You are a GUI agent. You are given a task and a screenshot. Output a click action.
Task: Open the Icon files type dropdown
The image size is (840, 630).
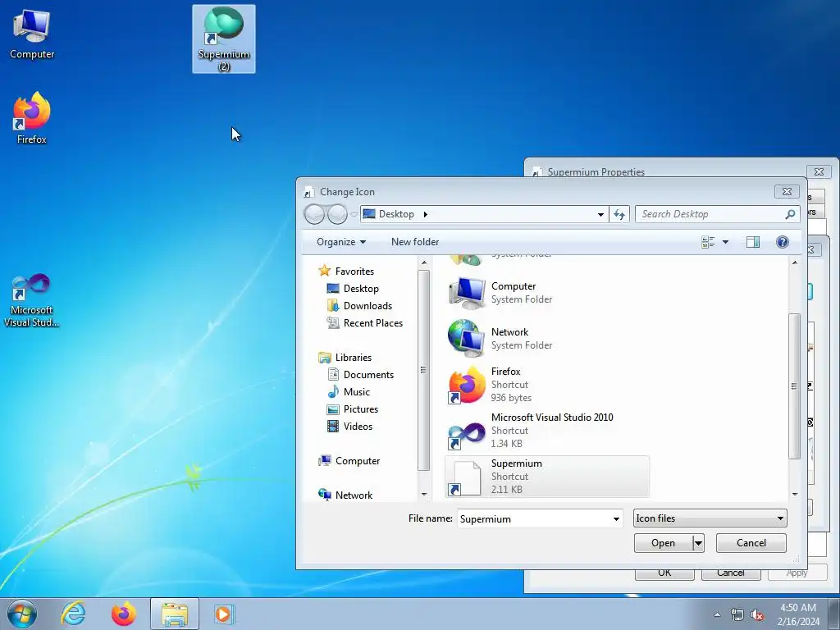pos(710,518)
